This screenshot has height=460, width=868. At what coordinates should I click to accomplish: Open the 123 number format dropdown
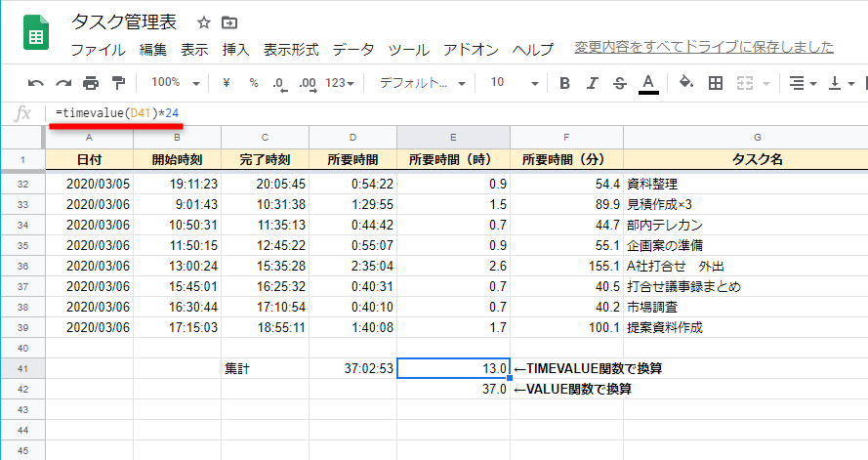point(340,83)
